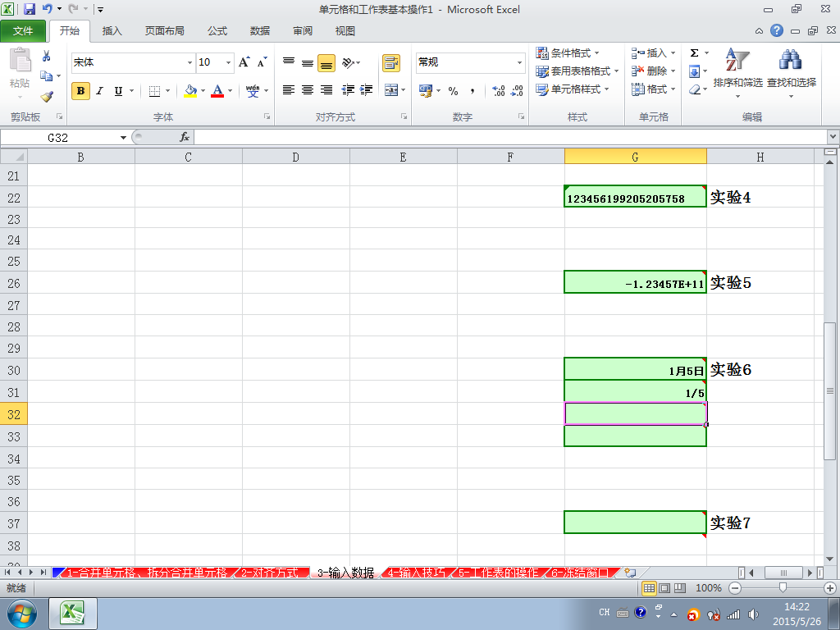The width and height of the screenshot is (840, 630).
Task: Toggle center horizontal alignment
Action: [x=308, y=90]
